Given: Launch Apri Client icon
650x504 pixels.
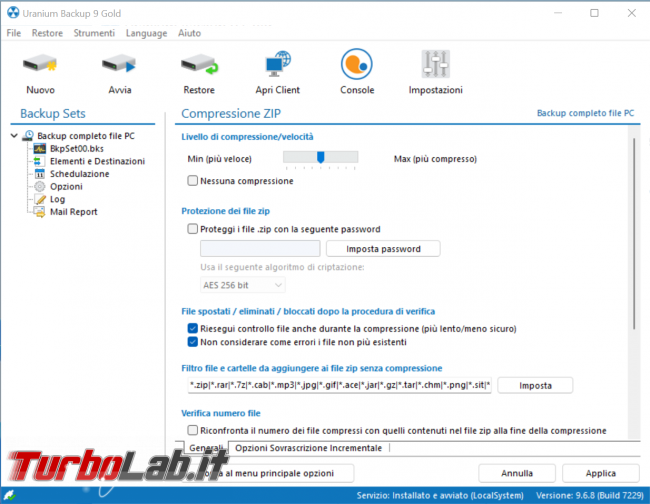Looking at the screenshot, I should (278, 63).
